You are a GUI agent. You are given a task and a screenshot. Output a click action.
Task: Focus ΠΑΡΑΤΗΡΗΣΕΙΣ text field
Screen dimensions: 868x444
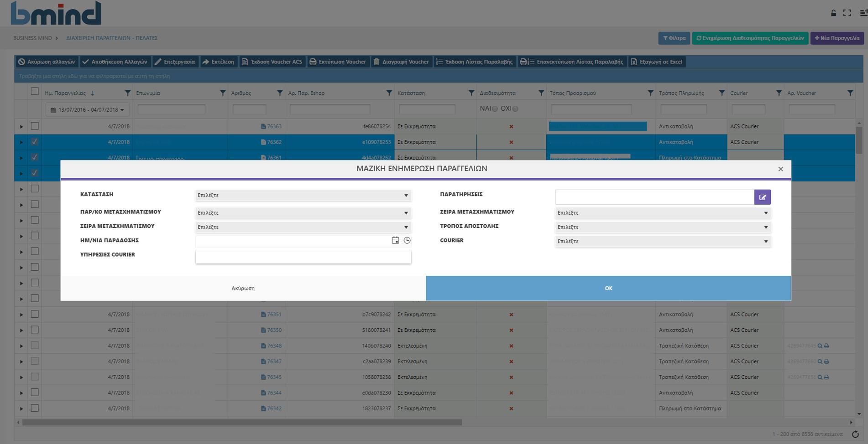point(654,197)
